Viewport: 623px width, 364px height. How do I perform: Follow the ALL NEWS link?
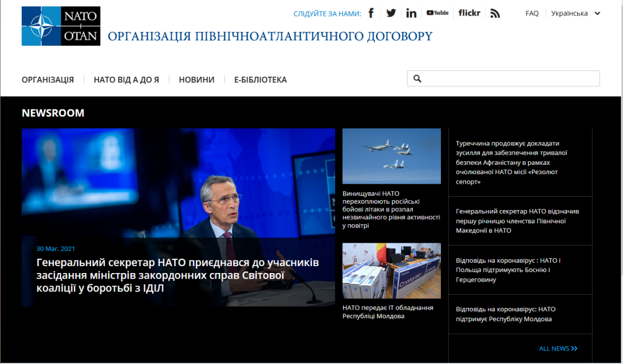pyautogui.click(x=558, y=349)
